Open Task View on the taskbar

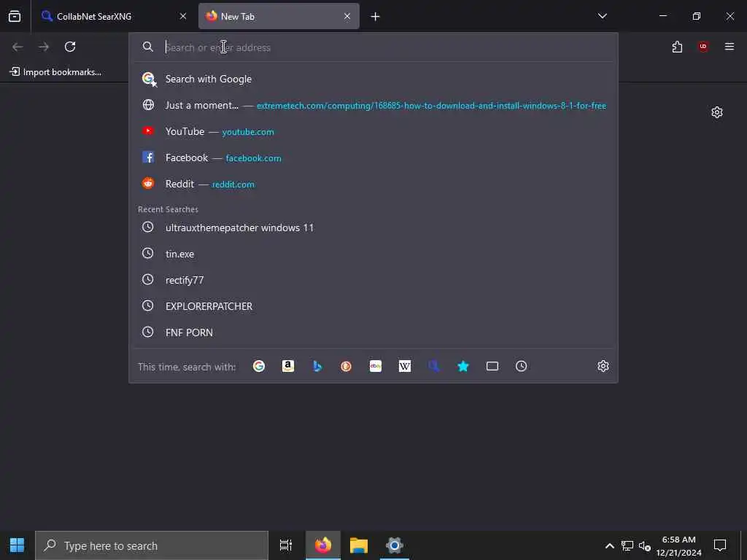286,545
